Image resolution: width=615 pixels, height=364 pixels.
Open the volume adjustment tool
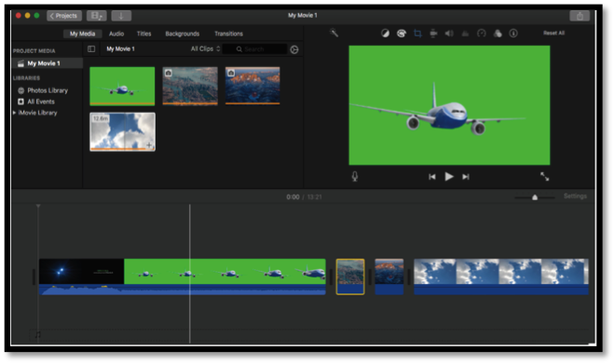coord(449,34)
